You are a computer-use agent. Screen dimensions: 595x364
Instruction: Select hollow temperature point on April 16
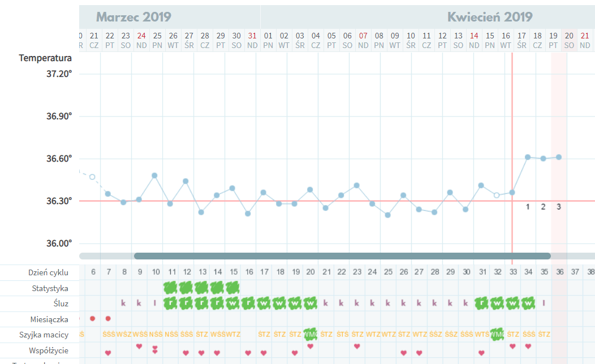(x=497, y=195)
